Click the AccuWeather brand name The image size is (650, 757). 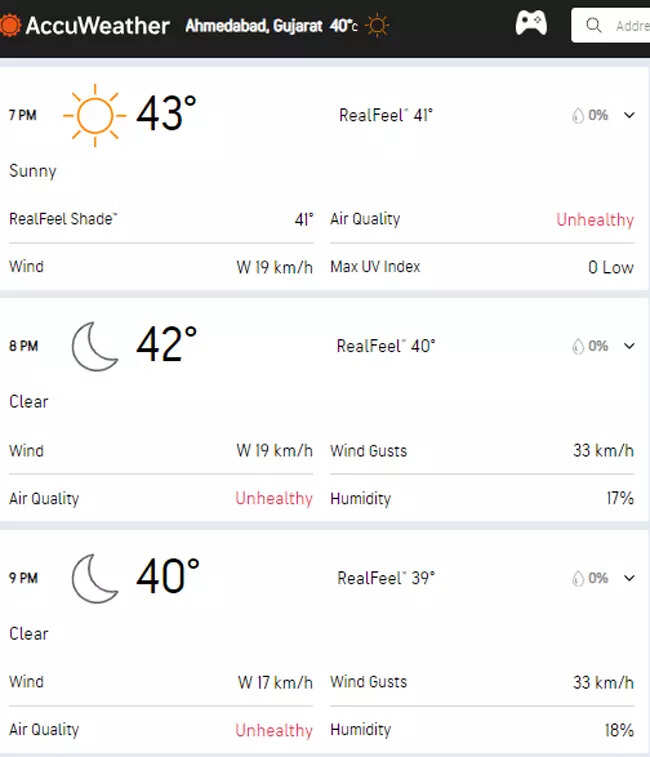click(97, 25)
